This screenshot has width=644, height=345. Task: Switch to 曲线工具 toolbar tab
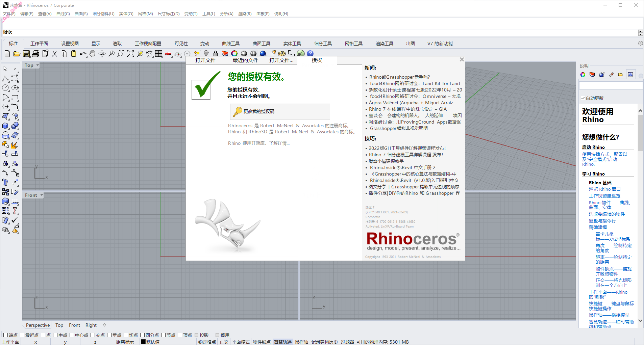tap(231, 44)
